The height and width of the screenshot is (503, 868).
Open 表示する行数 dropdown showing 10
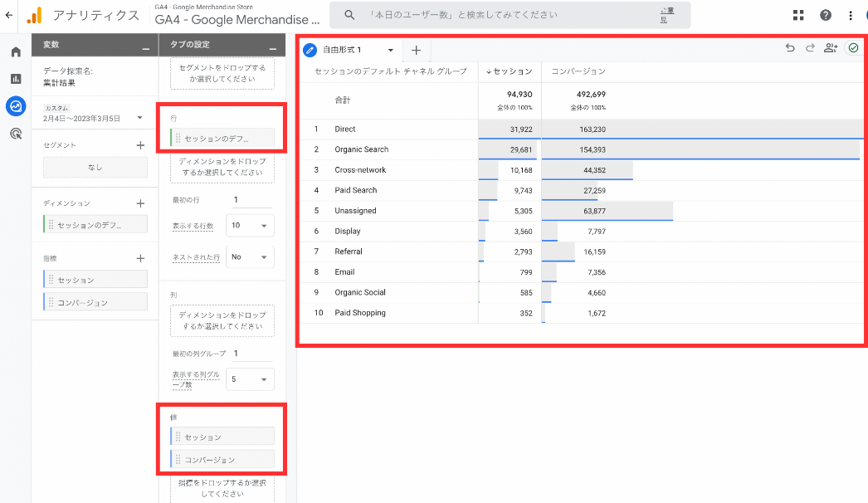[x=250, y=226]
